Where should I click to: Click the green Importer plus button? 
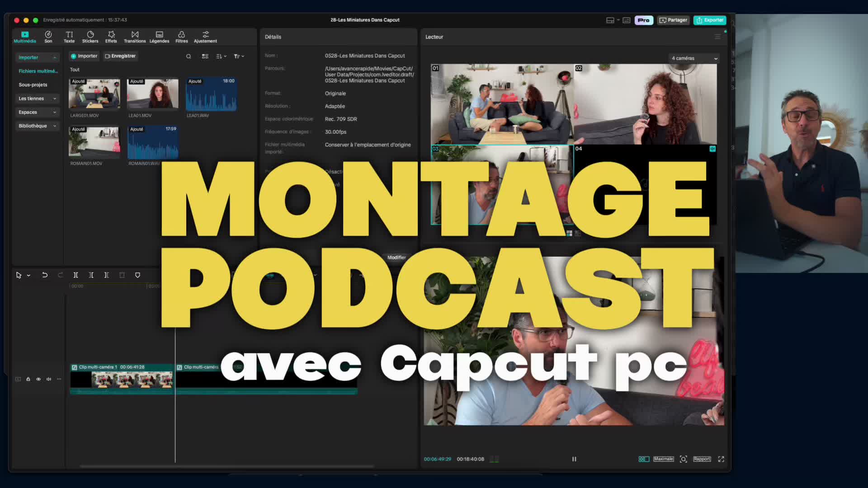[x=84, y=56]
